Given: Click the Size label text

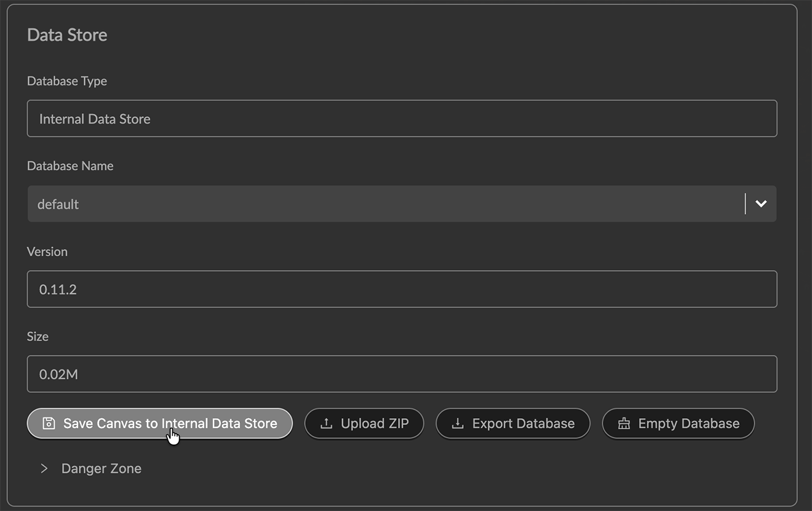Looking at the screenshot, I should click(38, 336).
